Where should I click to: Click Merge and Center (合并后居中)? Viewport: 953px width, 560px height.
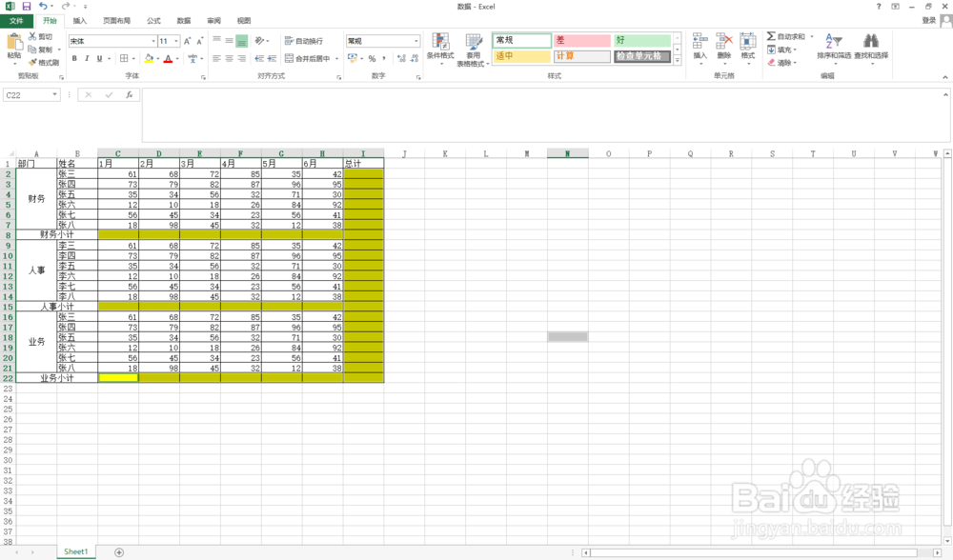(x=308, y=58)
